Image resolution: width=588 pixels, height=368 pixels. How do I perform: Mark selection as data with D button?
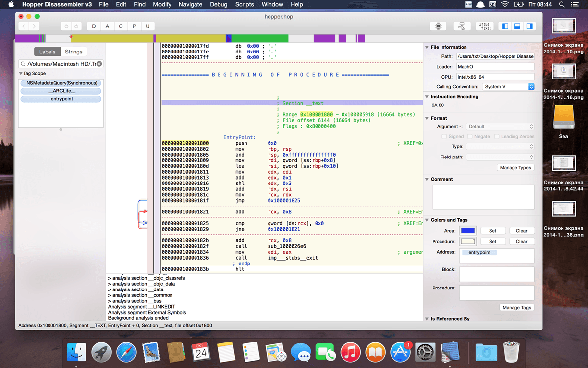pyautogui.click(x=94, y=26)
